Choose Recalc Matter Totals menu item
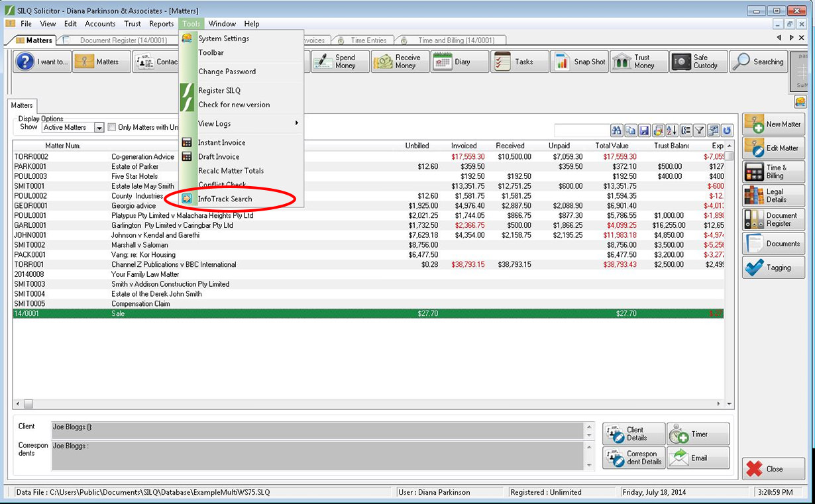This screenshot has height=504, width=815. coord(241,171)
